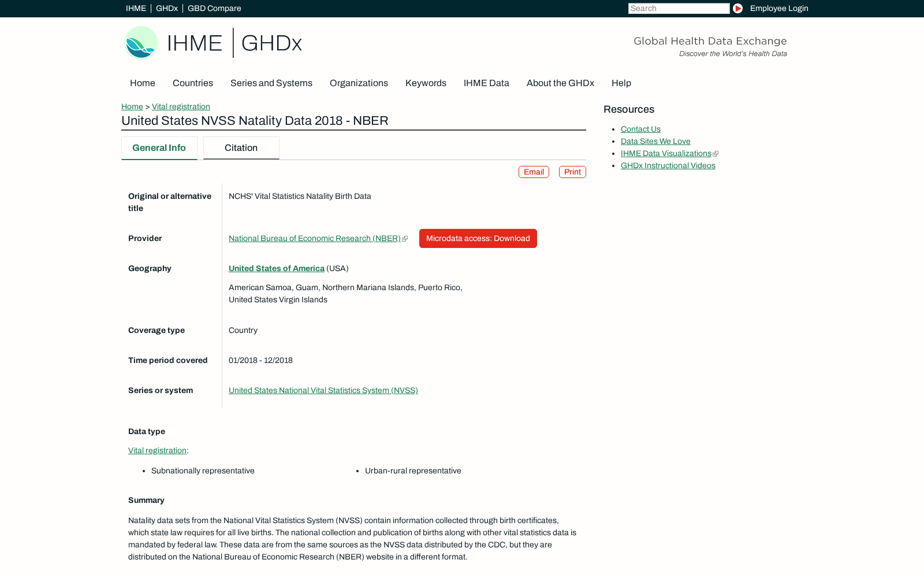Viewport: 924px width, 578px height.
Task: Click the text NCHS' Vital Statistics Natality Birth Data
Action: click(300, 196)
